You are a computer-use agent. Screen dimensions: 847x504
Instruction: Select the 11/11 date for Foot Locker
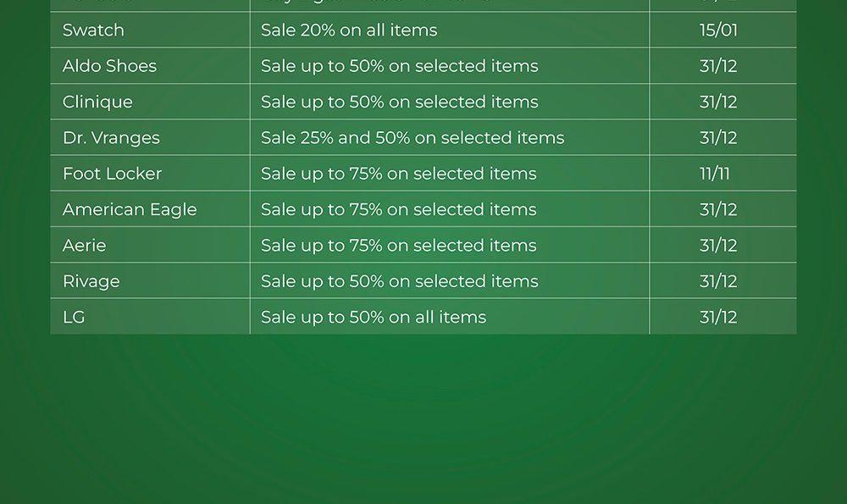(x=715, y=174)
